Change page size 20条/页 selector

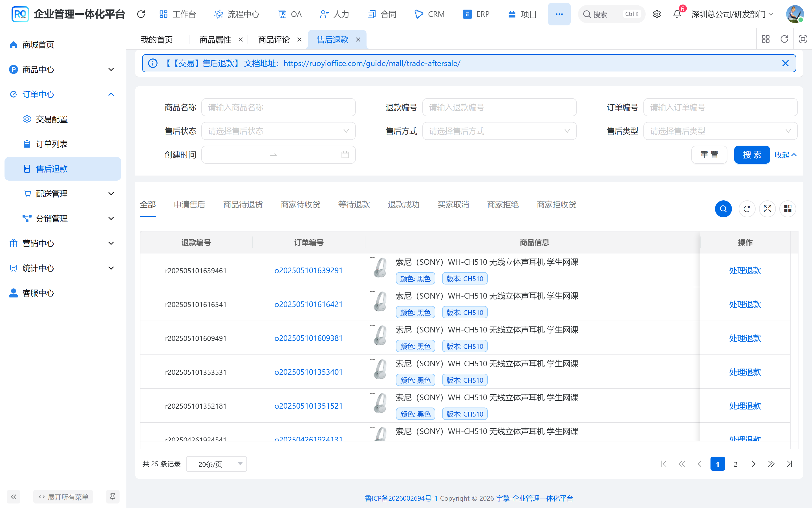point(217,464)
